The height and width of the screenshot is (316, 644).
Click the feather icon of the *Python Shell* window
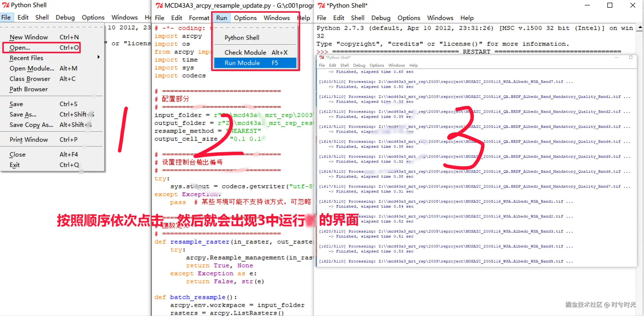(x=321, y=5)
